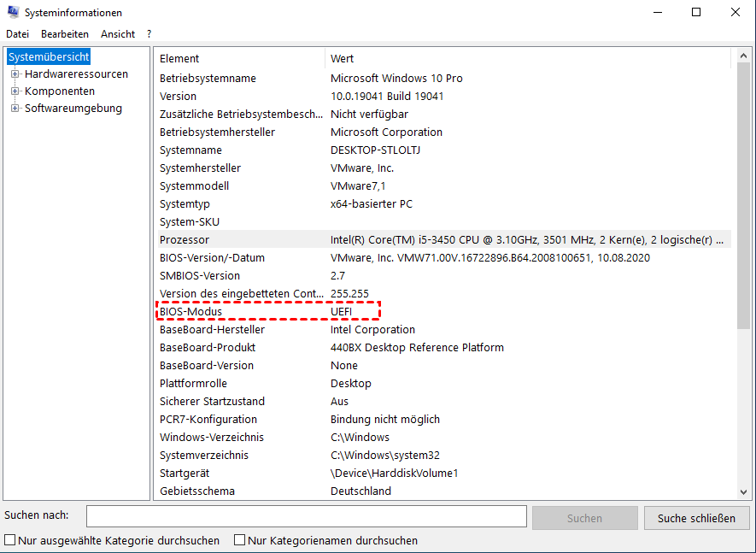Open the Bearbeiten menu
756x553 pixels.
point(65,34)
